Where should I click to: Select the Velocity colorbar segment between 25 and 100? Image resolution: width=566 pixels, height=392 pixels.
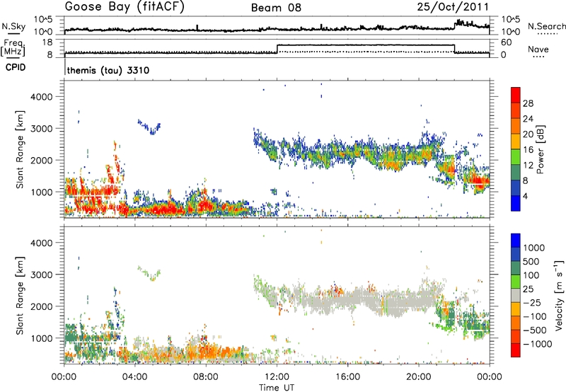pos(516,282)
